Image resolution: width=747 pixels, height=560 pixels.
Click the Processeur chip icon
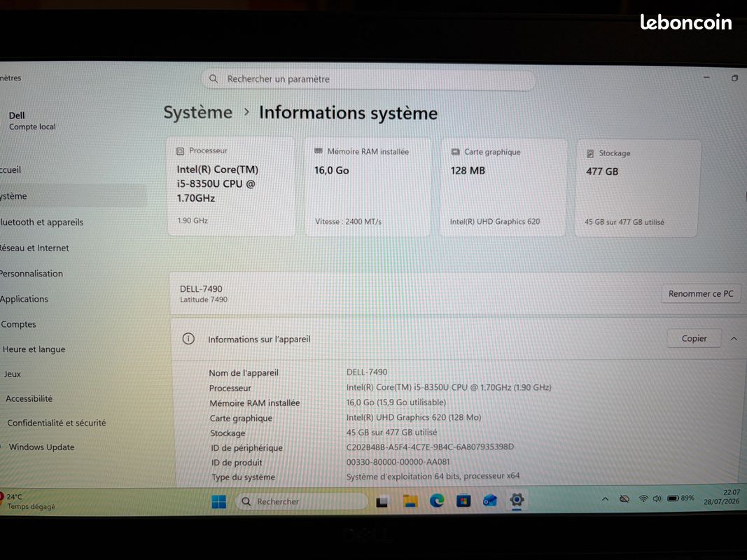click(x=180, y=151)
